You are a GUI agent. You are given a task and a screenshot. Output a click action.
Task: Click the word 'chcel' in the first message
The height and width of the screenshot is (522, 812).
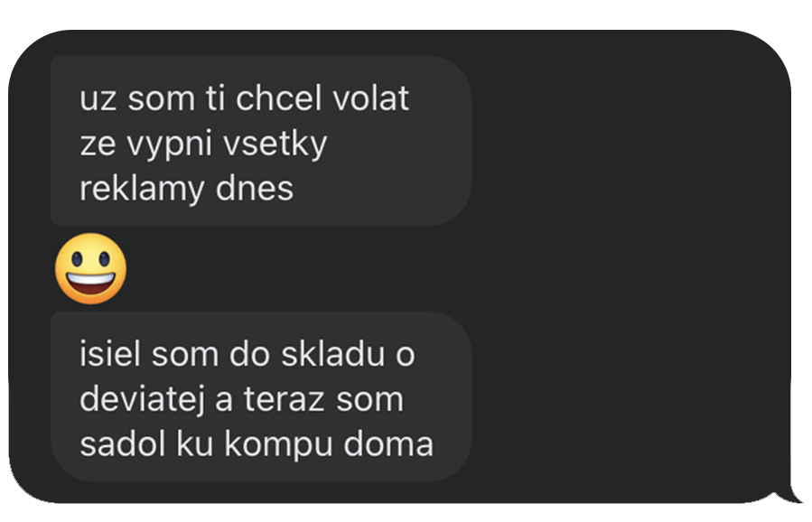tap(279, 98)
